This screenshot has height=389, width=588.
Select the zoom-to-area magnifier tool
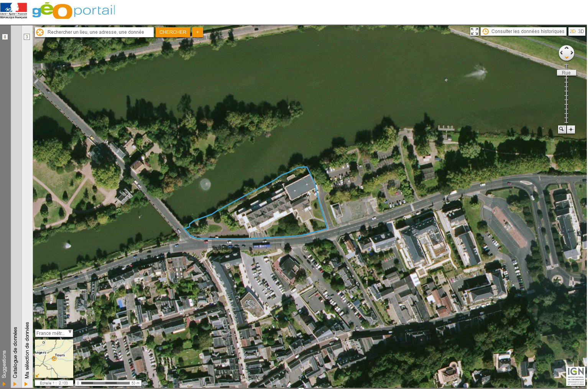pos(562,129)
